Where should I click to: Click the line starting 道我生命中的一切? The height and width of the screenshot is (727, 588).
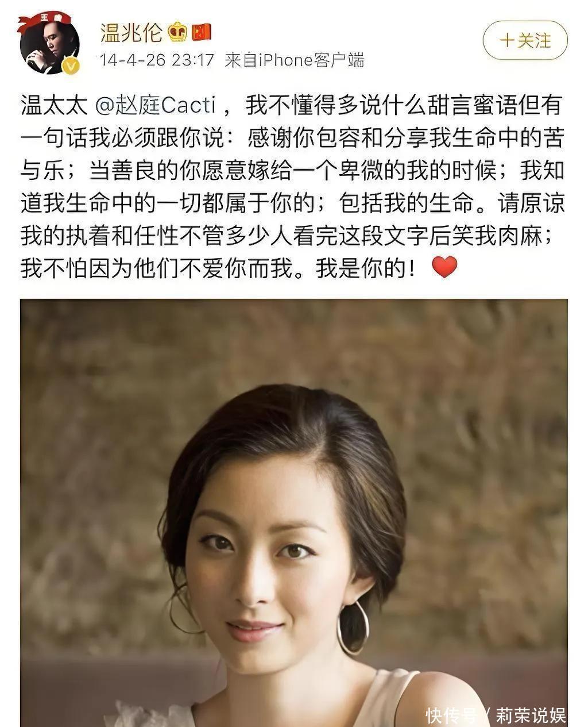coord(293,203)
